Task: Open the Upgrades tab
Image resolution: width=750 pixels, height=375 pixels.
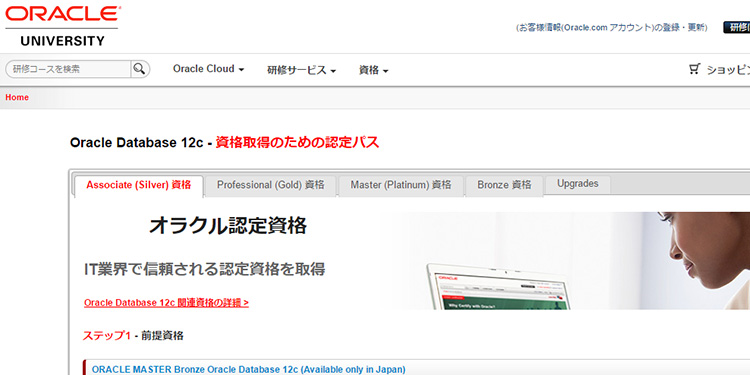Action: (x=578, y=184)
